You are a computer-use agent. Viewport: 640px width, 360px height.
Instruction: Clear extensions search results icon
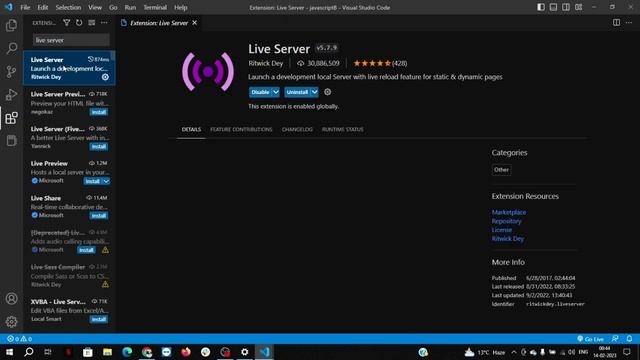coord(91,23)
